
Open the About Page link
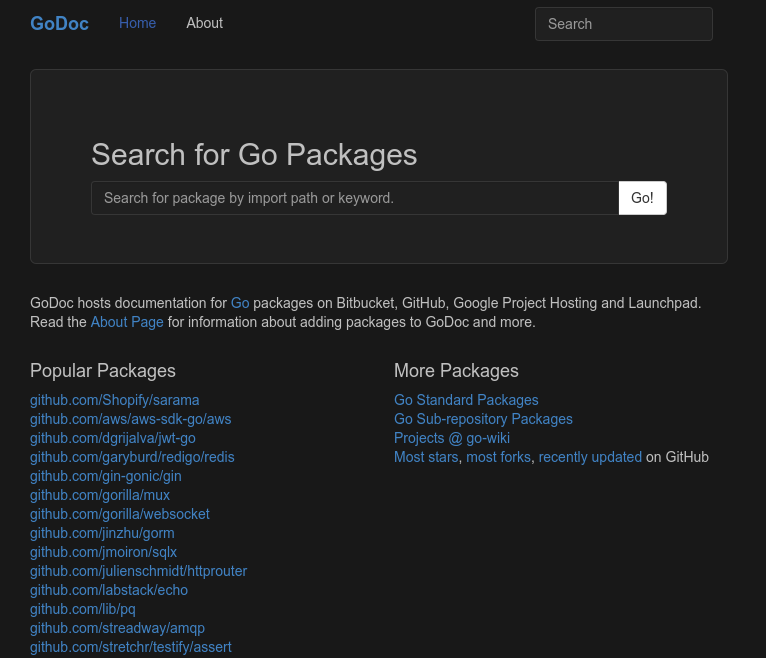click(127, 322)
